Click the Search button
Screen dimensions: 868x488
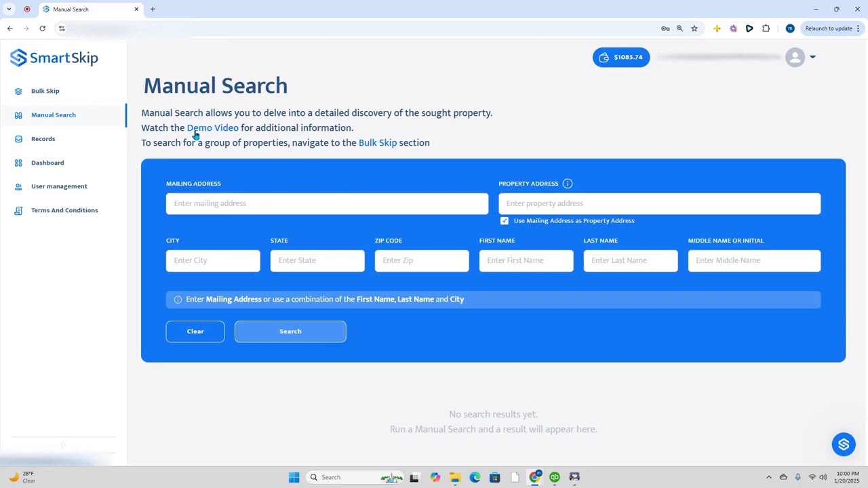[290, 331]
